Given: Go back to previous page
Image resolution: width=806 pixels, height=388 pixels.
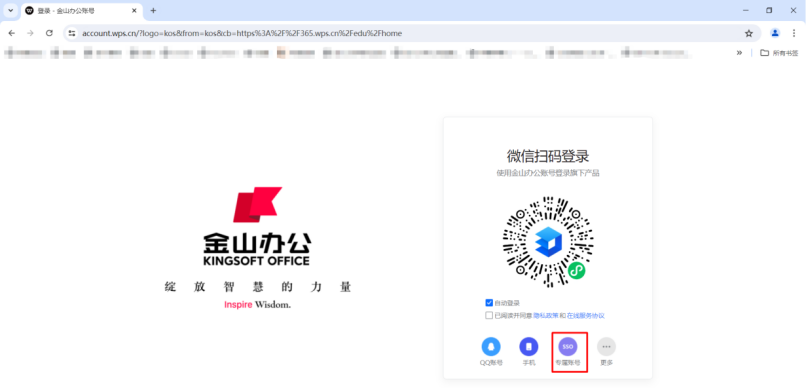Looking at the screenshot, I should [x=12, y=33].
